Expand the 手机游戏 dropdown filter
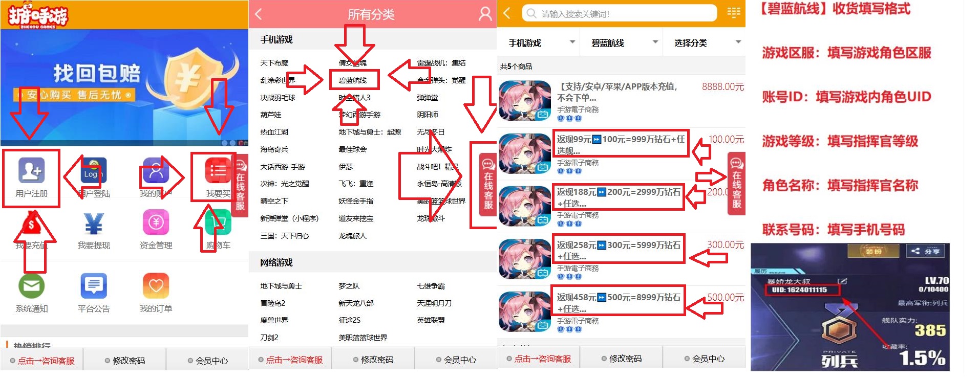 click(538, 43)
